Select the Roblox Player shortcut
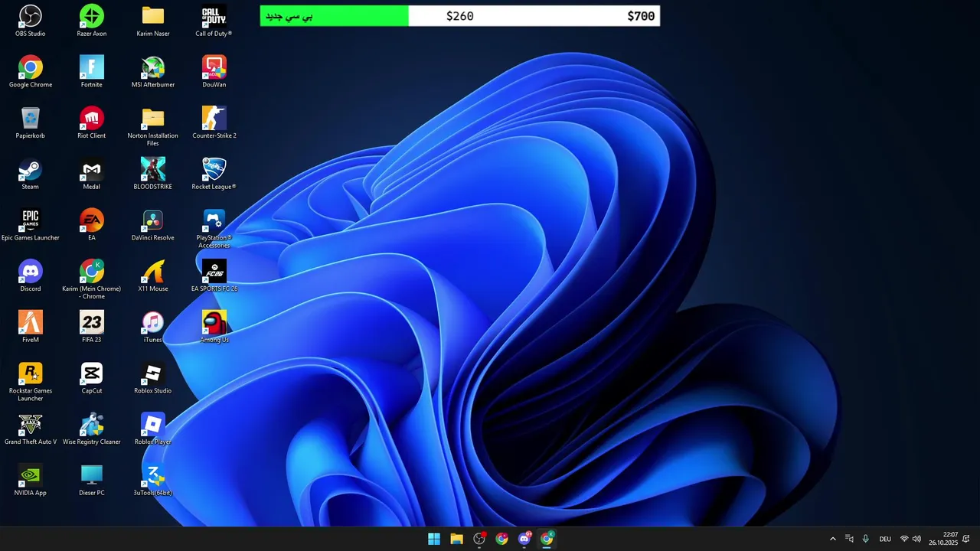Image resolution: width=980 pixels, height=551 pixels. pyautogui.click(x=153, y=429)
